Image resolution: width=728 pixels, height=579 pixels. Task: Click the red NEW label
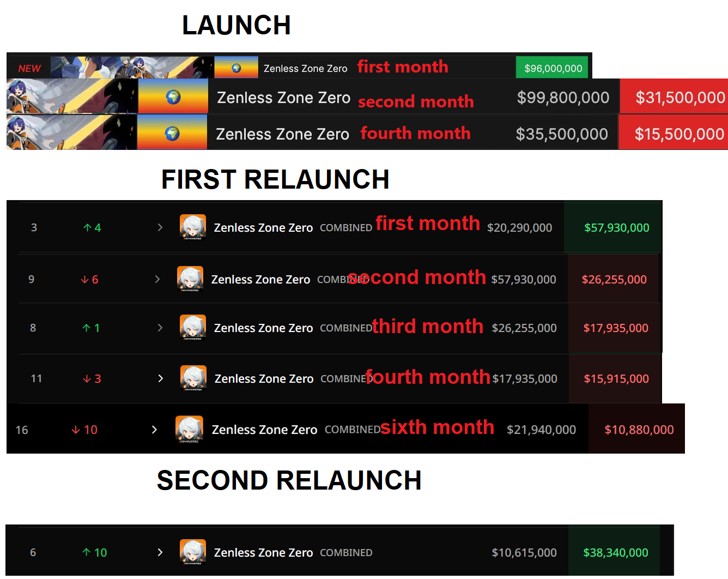(x=29, y=69)
